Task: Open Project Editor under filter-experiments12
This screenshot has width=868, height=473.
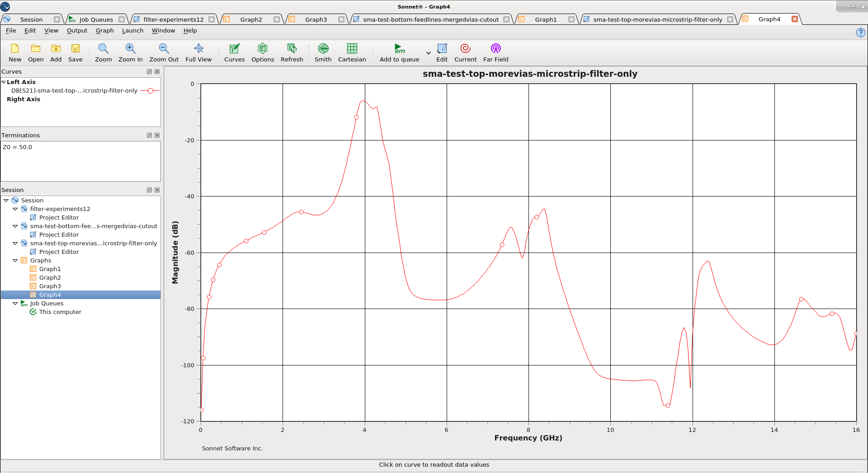Action: 59,218
